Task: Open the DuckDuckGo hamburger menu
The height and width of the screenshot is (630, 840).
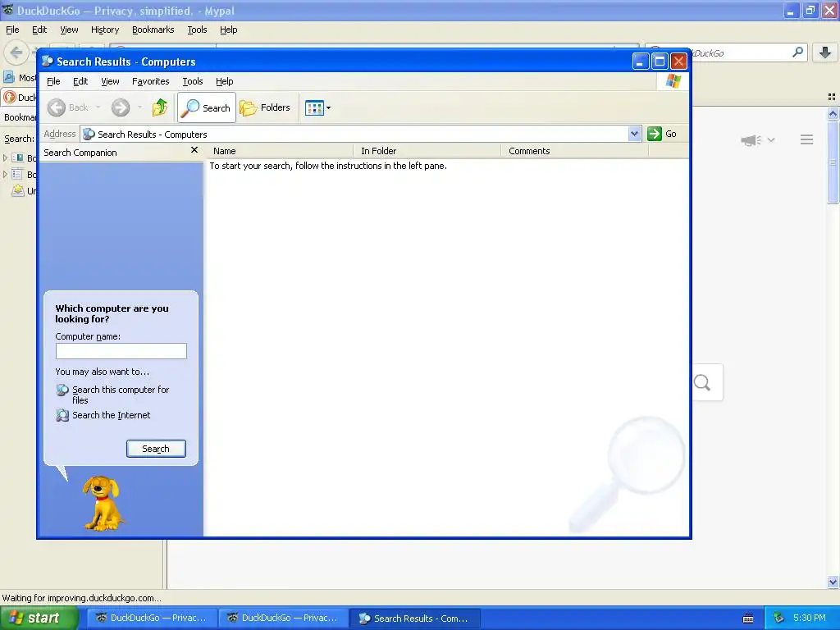Action: point(807,139)
